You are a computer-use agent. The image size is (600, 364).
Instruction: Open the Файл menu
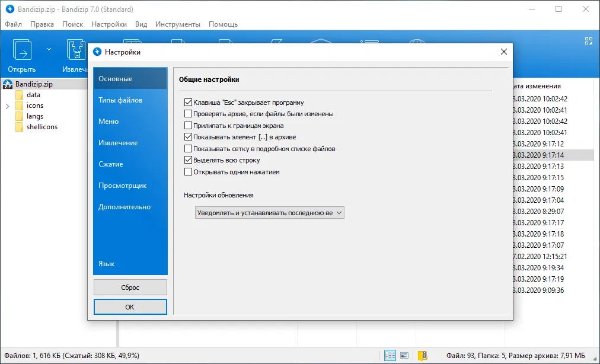[14, 24]
